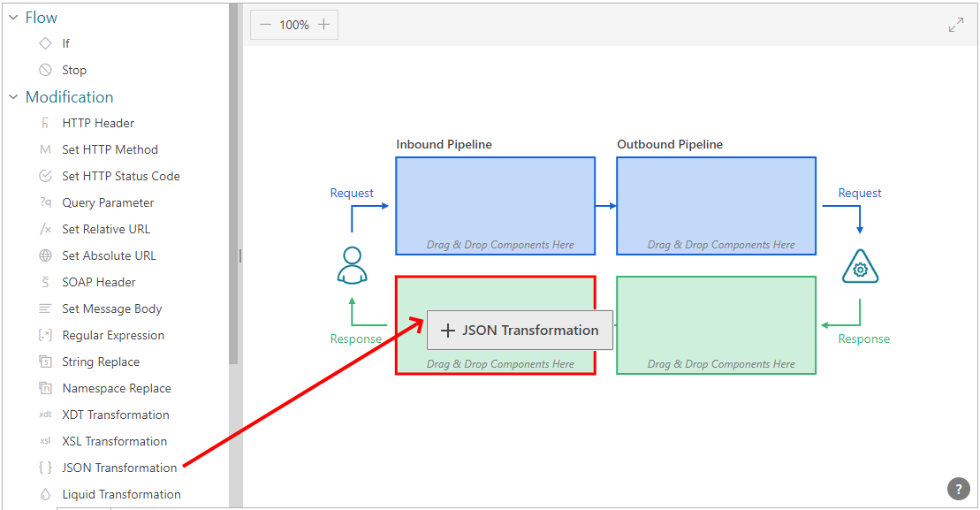Click the Set HTTP Status Code checkmark icon

tap(45, 176)
